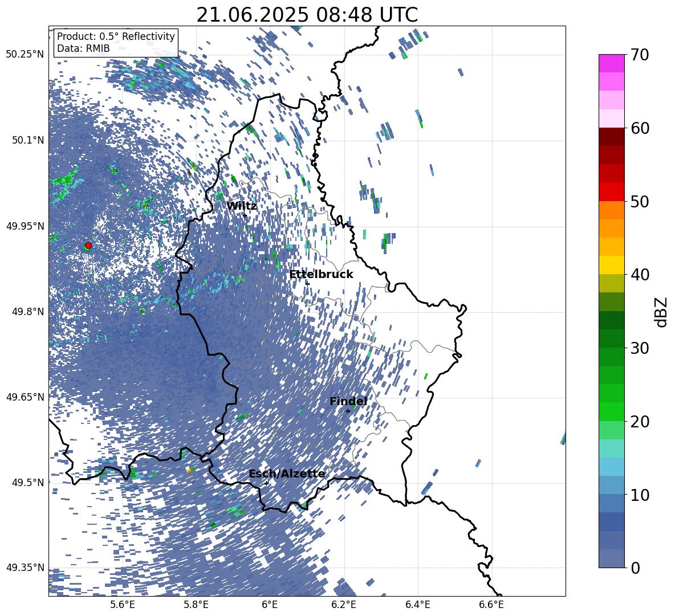Screen dimensions: 675x616
Task: Click the Ettelbruck location cross marker
Action: pyautogui.click(x=307, y=284)
